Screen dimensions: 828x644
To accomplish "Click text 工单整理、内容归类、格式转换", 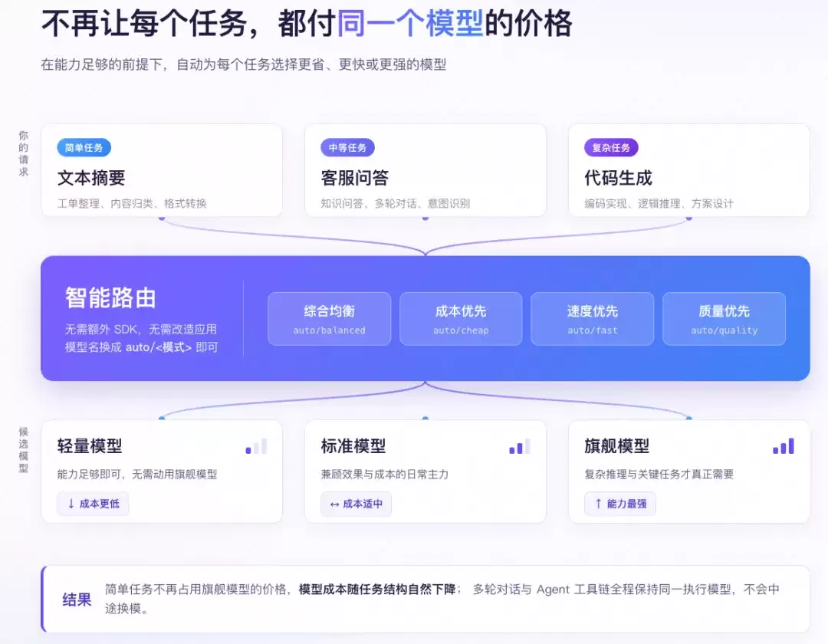I will click(x=132, y=203).
